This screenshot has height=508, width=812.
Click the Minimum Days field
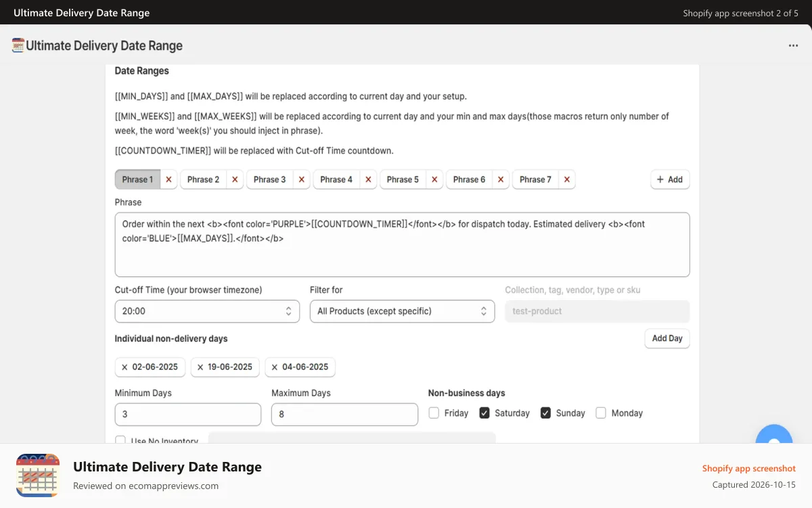click(188, 415)
